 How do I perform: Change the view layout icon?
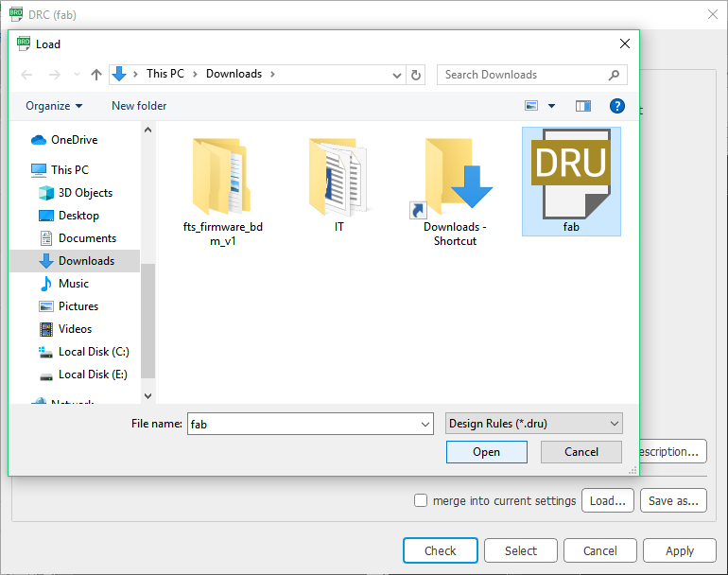click(x=531, y=106)
